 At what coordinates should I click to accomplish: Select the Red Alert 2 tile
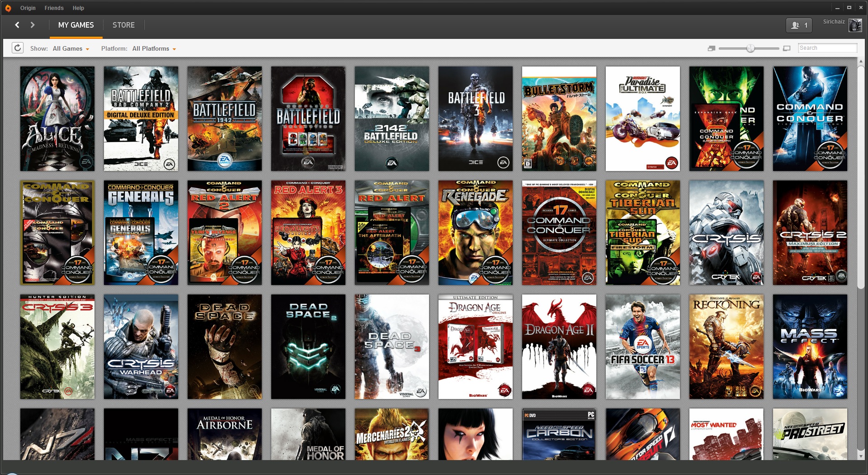225,233
